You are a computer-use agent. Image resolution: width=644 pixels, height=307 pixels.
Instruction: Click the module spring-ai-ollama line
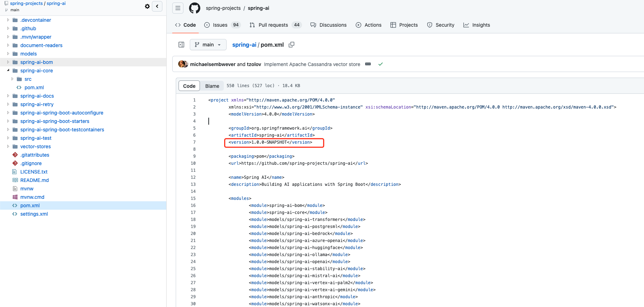coord(300,255)
